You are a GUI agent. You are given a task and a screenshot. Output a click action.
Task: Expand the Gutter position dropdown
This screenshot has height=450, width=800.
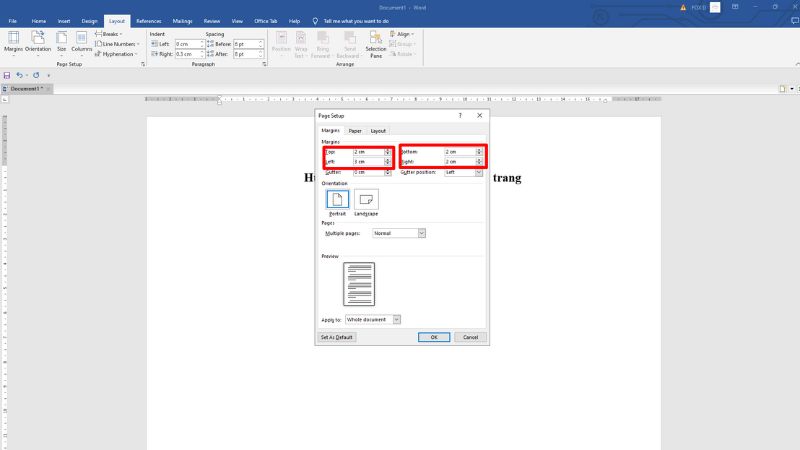coord(478,172)
